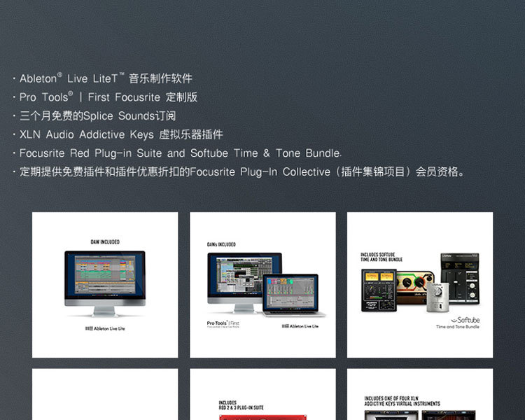Open the laptop showing Ableton Live in the DAWs INCLUDED card
This screenshot has height=420, width=525.
tap(293, 295)
